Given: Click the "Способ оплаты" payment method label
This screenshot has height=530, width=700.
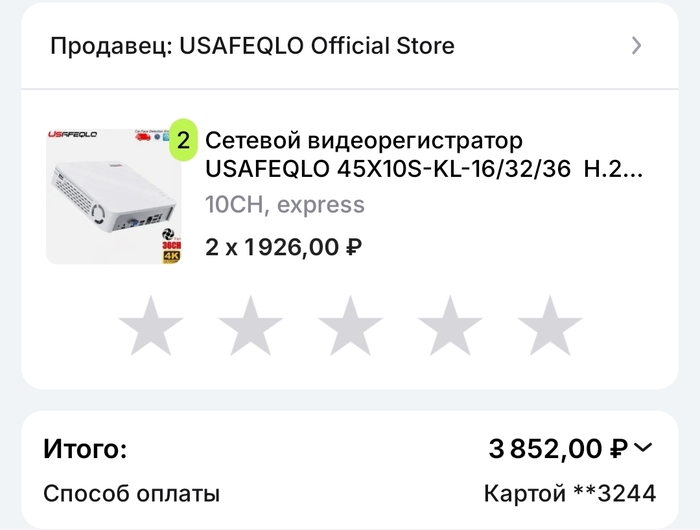Looking at the screenshot, I should (131, 493).
